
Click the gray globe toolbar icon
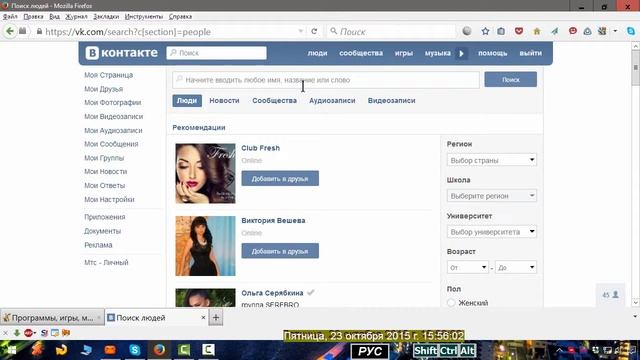(467, 31)
